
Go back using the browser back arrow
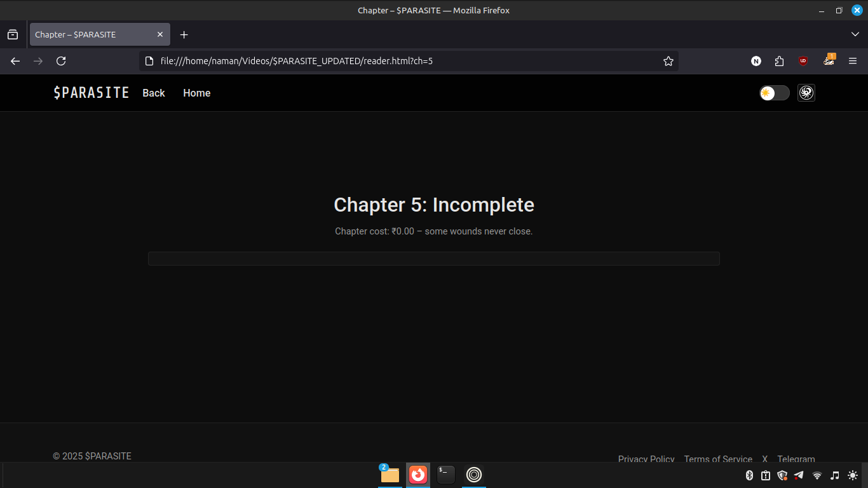coord(15,61)
